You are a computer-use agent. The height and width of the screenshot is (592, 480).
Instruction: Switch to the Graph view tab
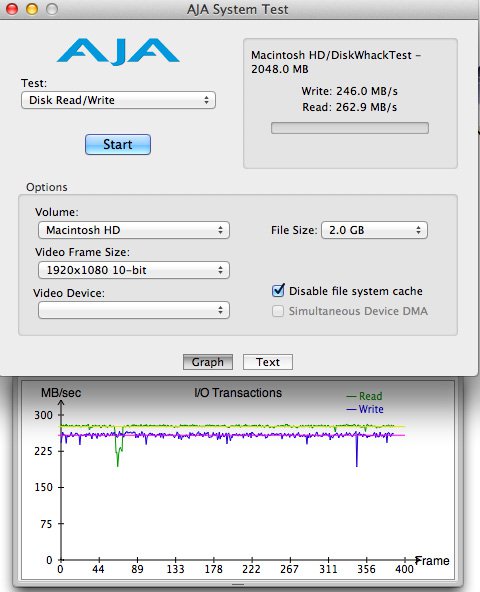tap(208, 362)
